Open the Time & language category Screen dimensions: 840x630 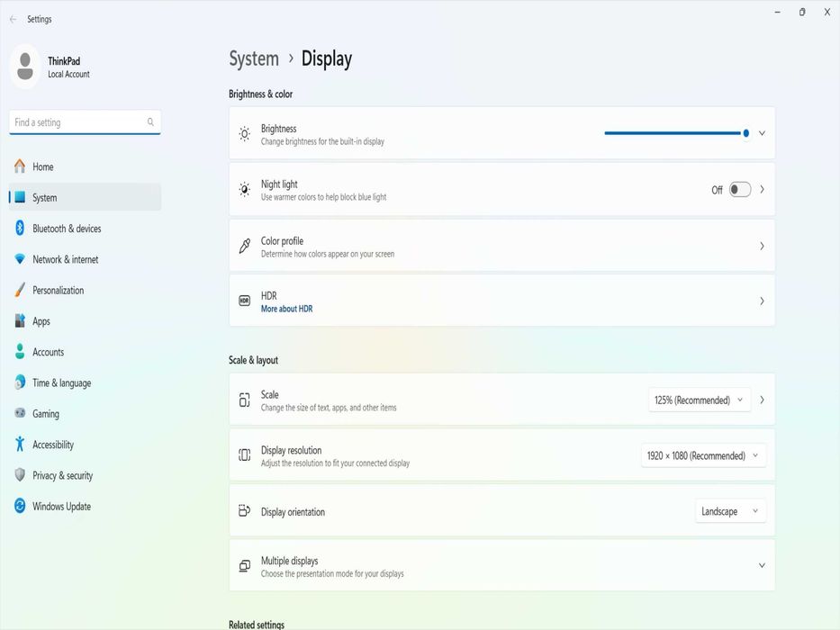[x=85, y=382]
